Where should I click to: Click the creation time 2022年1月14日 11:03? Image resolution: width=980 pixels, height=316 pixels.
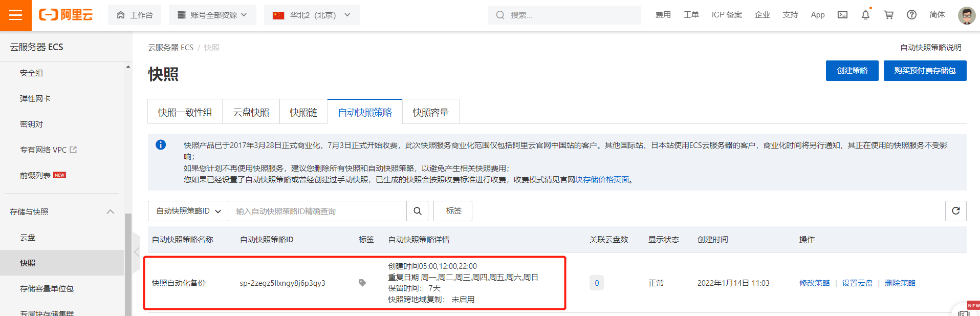point(733,283)
